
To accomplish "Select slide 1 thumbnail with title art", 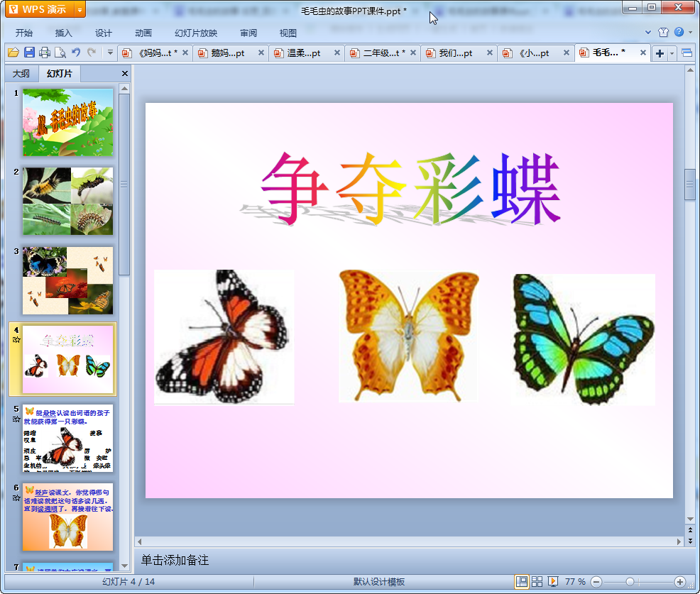I will [68, 122].
